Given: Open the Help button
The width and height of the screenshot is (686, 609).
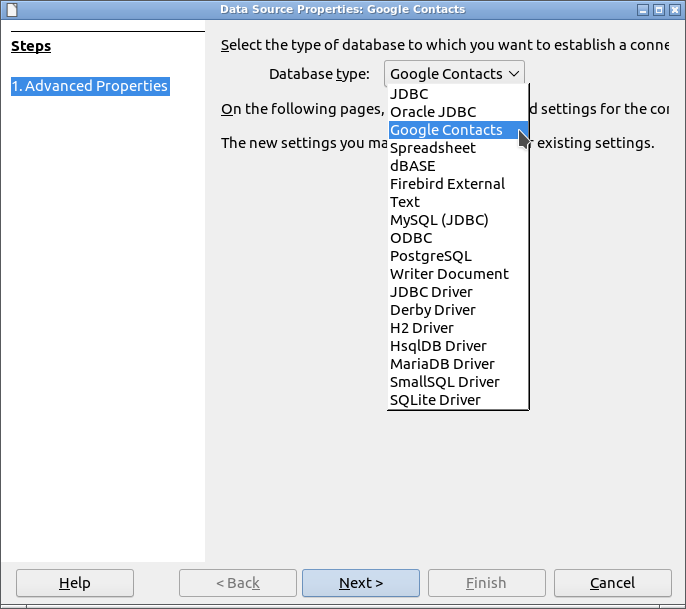Looking at the screenshot, I should click(x=75, y=583).
